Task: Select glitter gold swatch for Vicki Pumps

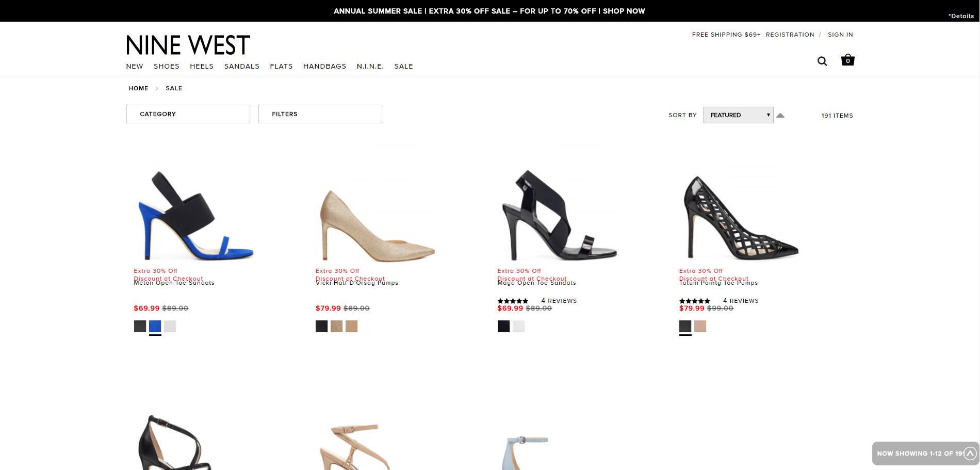Action: pyautogui.click(x=336, y=326)
